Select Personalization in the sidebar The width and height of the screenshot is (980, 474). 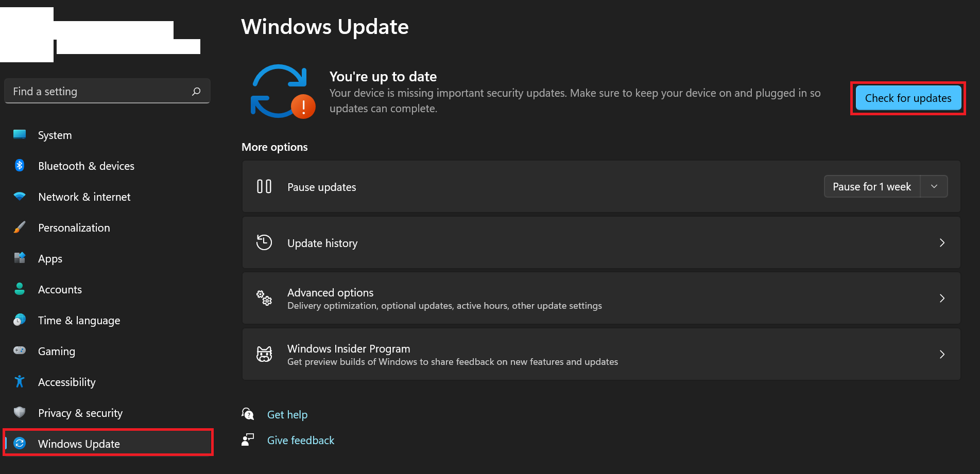click(x=107, y=227)
